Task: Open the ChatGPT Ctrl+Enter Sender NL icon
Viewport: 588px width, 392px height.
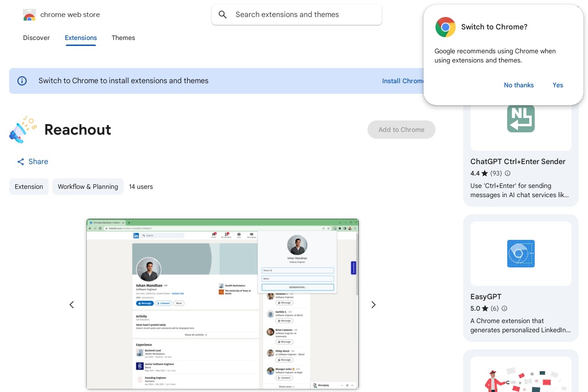Action: (521, 119)
